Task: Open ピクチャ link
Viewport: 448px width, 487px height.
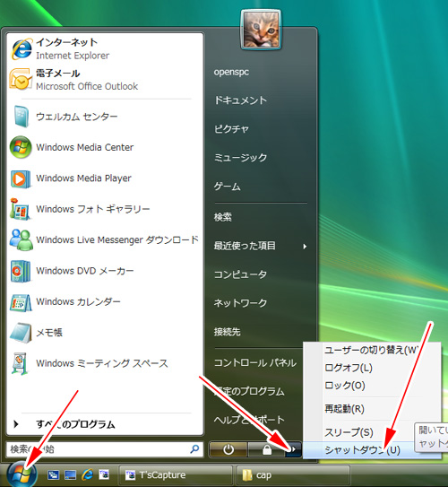Action: click(x=231, y=129)
